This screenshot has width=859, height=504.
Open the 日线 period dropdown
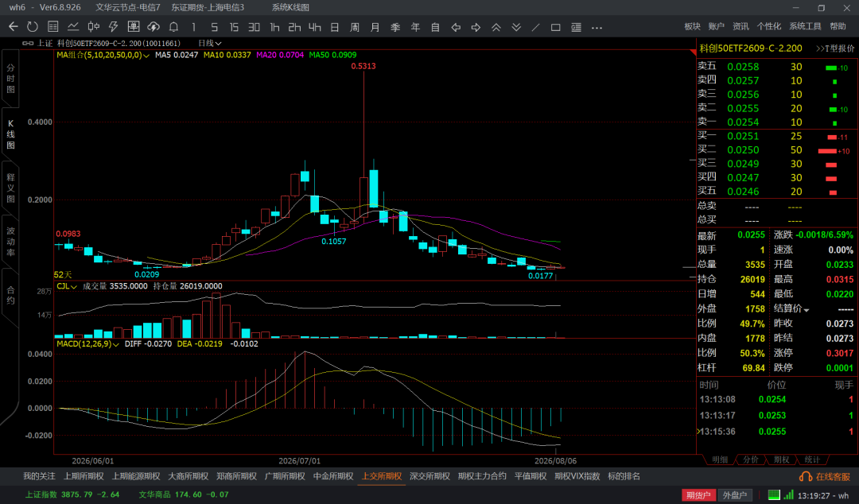click(210, 43)
